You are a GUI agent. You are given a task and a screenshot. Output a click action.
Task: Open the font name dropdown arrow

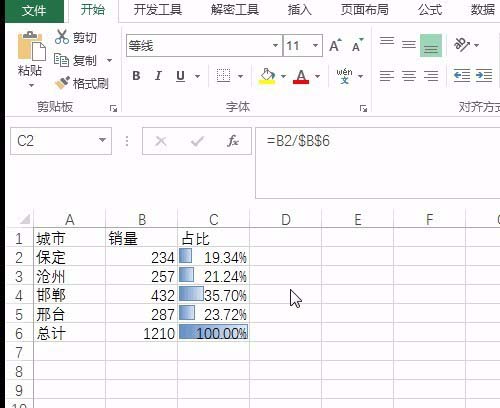275,45
